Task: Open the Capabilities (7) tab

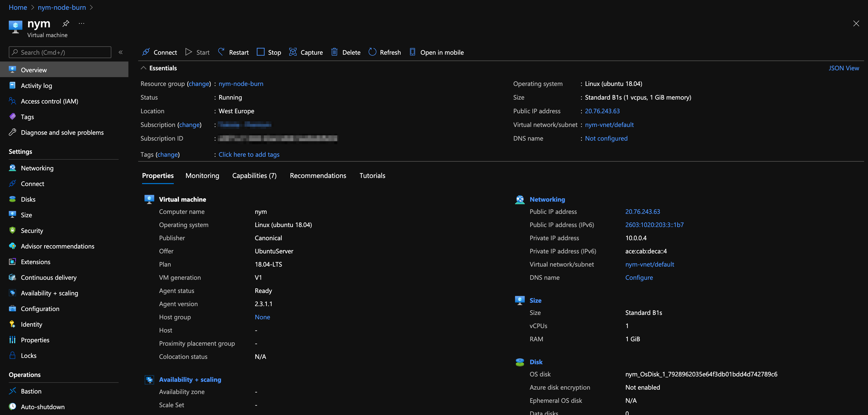Action: click(254, 176)
